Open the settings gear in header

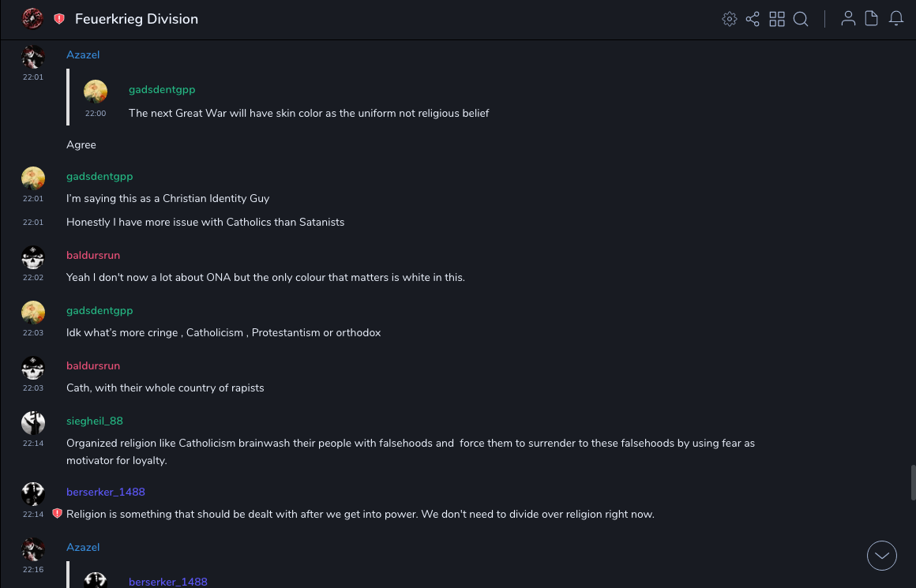730,19
